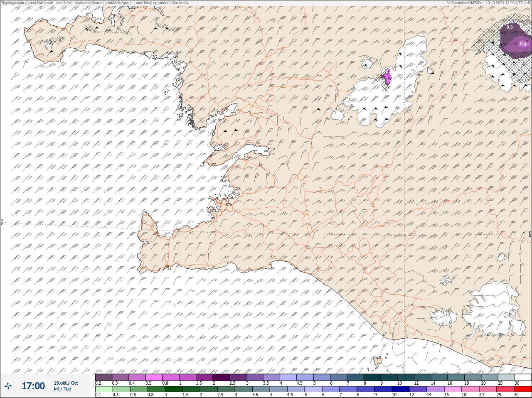Viewport: 532px width, 398px height.
Task: Click the date text 19.okt./ Oct
Action: 66,383
